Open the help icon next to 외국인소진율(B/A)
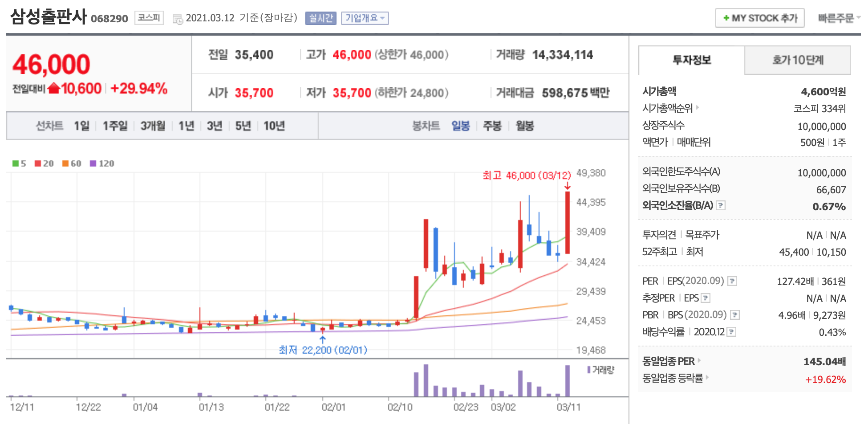This screenshot has width=868, height=424. pyautogui.click(x=721, y=205)
